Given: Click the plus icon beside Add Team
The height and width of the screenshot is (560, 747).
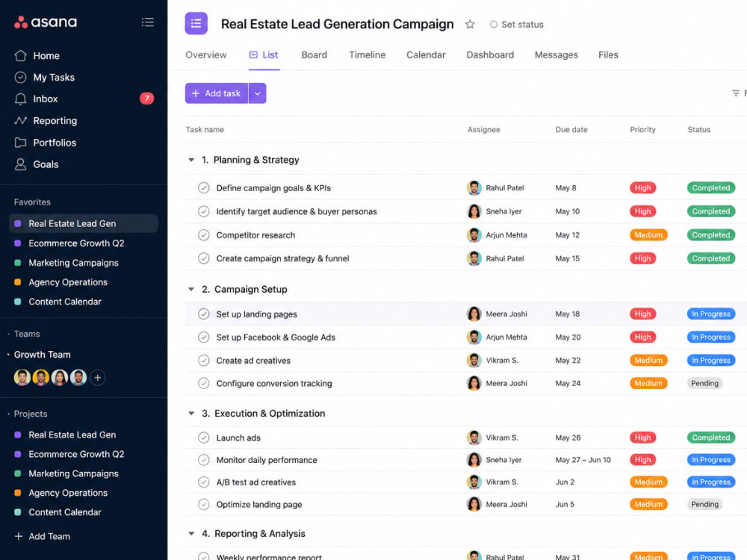Looking at the screenshot, I should tap(19, 536).
